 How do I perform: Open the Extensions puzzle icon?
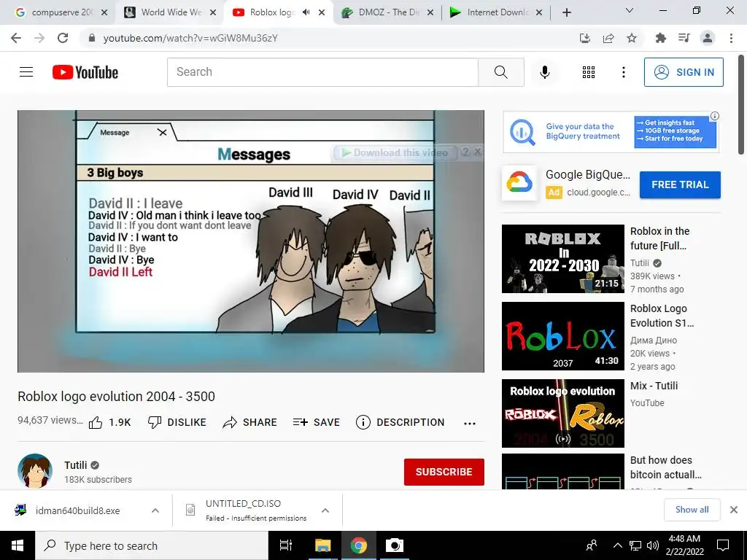[660, 38]
